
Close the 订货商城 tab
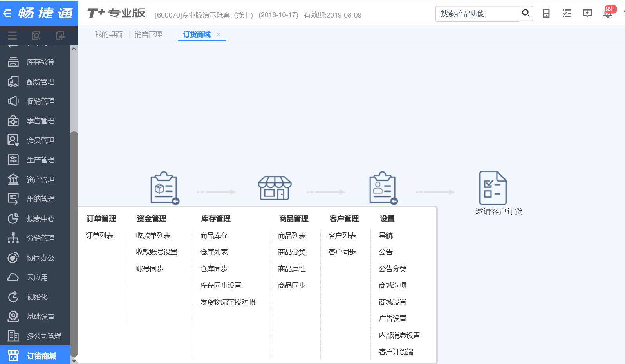(x=219, y=34)
